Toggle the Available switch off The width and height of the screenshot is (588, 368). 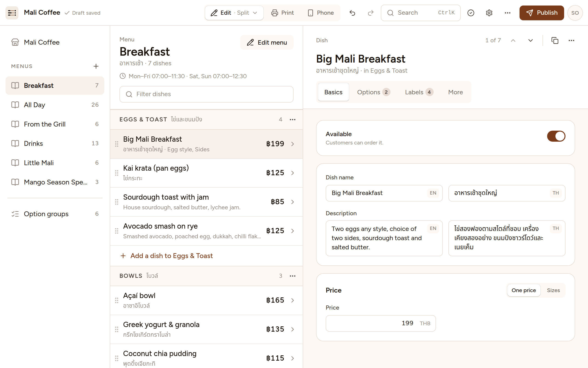556,136
